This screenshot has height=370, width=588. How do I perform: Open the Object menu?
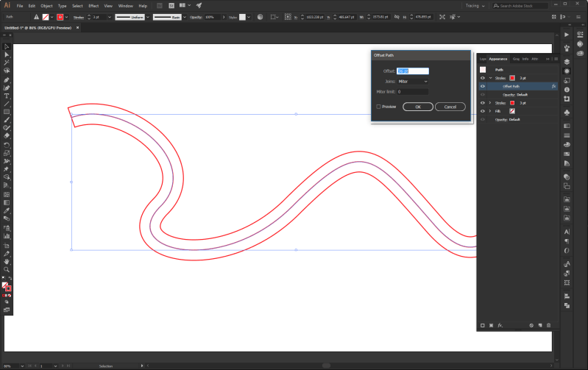[x=46, y=6]
